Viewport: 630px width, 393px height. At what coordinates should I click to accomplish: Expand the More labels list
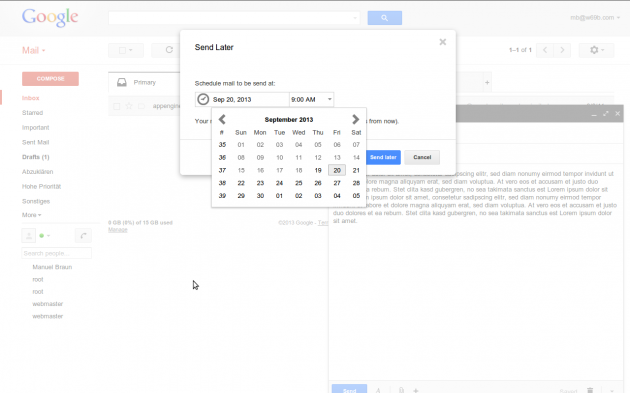coord(31,215)
